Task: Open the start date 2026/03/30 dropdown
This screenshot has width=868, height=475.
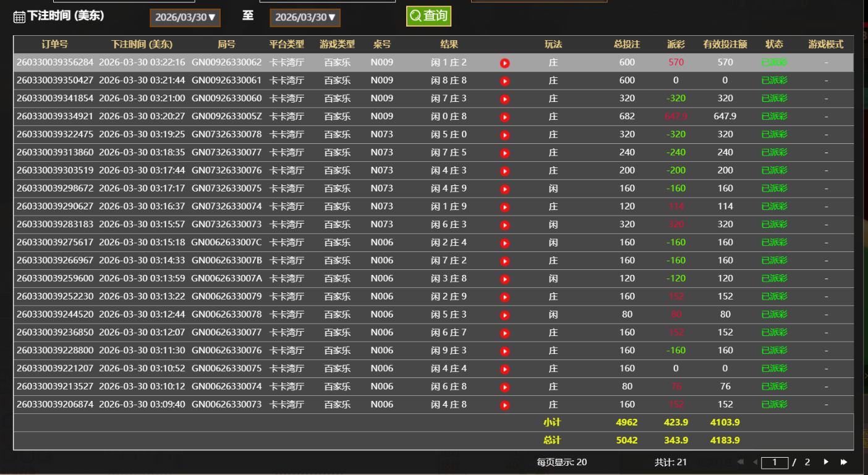Action: [x=185, y=17]
